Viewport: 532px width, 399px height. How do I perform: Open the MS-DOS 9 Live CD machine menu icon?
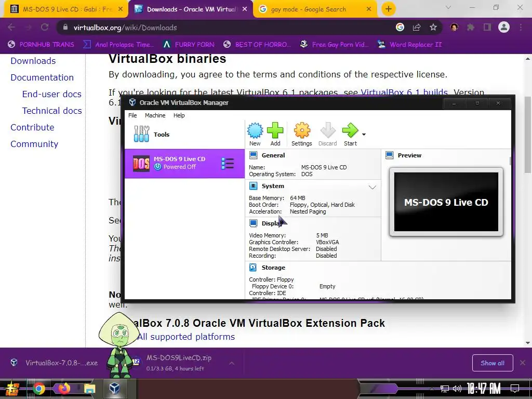click(x=228, y=163)
